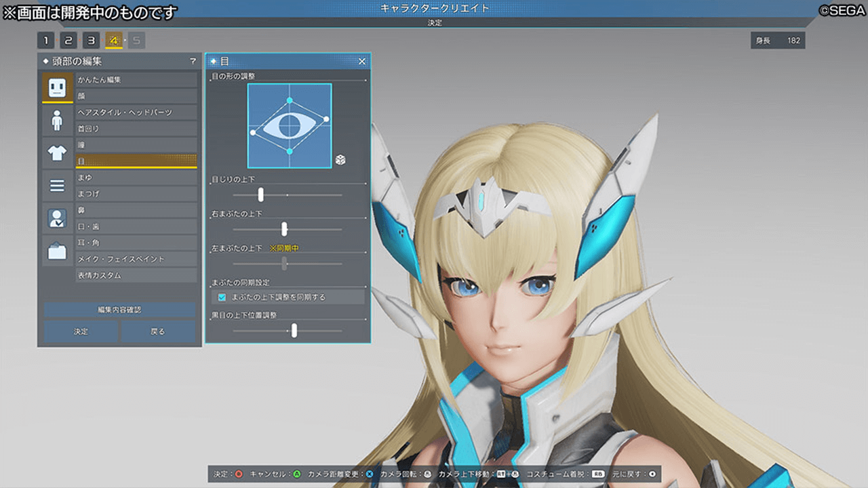The width and height of the screenshot is (868, 488).
Task: Click the three-line list icon in sidebar
Action: point(57,185)
